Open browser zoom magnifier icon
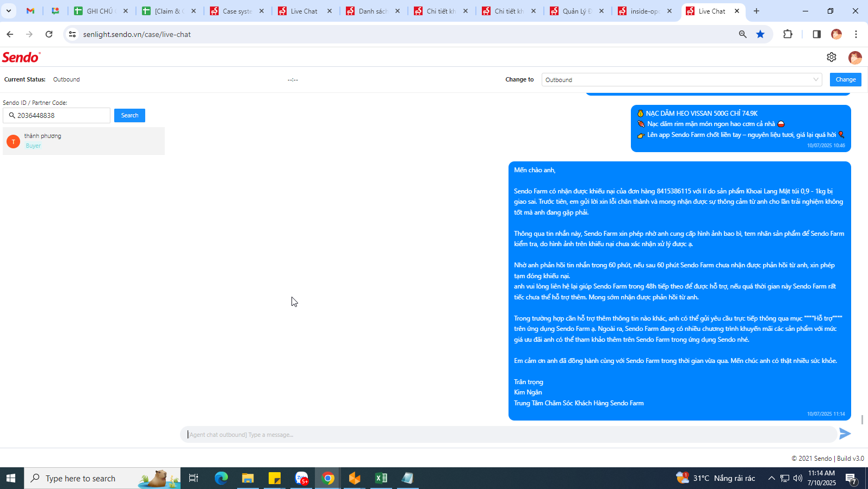 click(742, 34)
